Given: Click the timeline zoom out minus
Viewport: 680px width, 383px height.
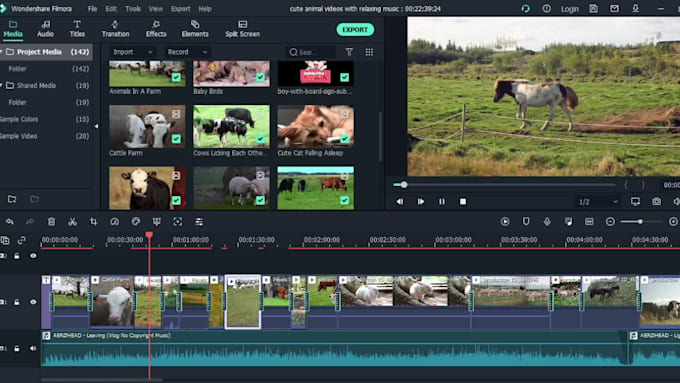Looking at the screenshot, I should click(610, 222).
